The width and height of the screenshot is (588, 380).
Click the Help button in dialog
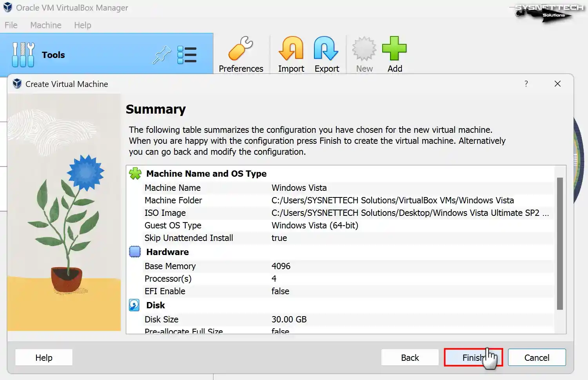[44, 357]
